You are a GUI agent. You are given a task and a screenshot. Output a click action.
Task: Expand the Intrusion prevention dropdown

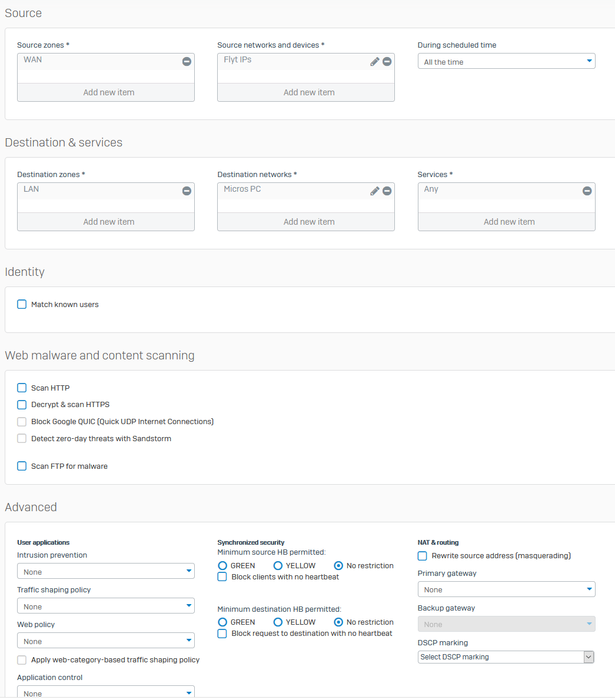[106, 571]
